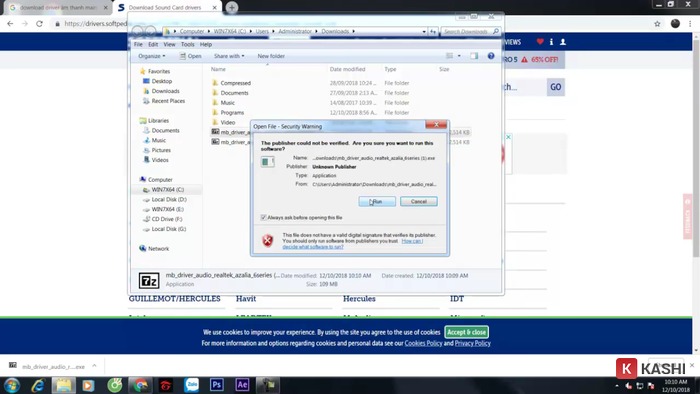The image size is (700, 394).
Task: Open After Effects from the taskbar
Action: coord(242,385)
